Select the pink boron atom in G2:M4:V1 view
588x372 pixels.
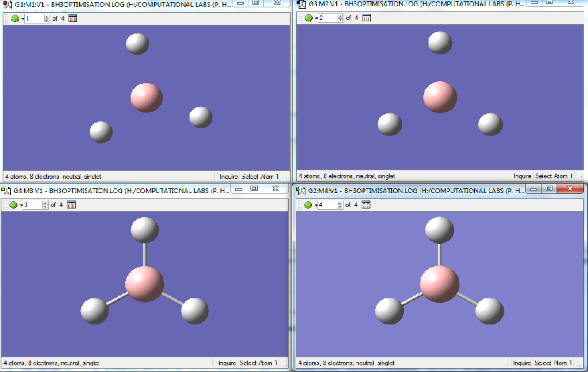click(439, 284)
